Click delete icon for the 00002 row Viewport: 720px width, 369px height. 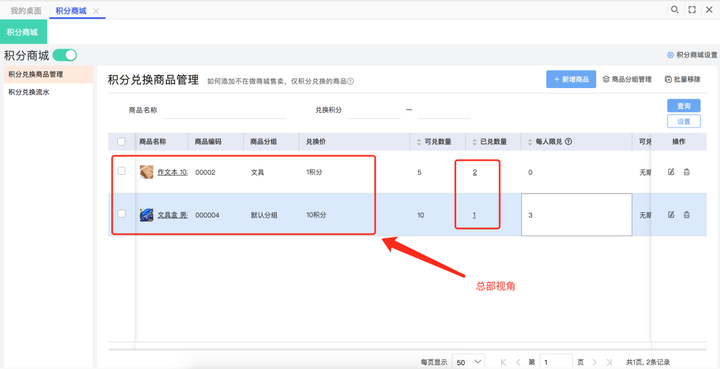(x=686, y=172)
